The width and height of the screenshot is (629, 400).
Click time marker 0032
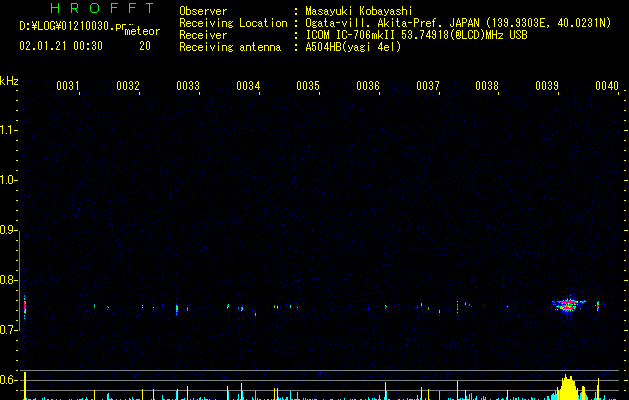click(x=128, y=86)
